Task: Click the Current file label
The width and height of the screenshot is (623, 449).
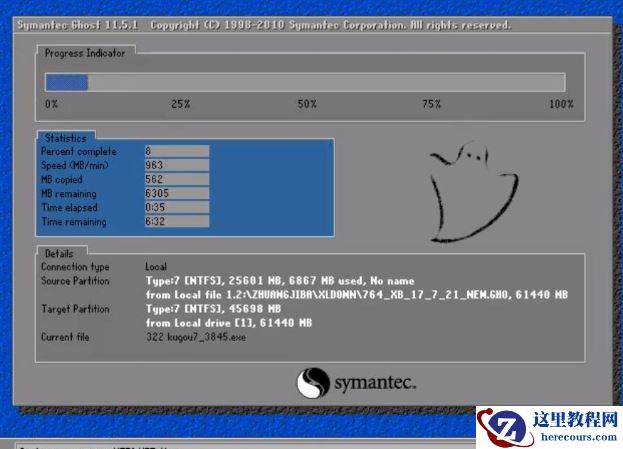Action: point(65,337)
